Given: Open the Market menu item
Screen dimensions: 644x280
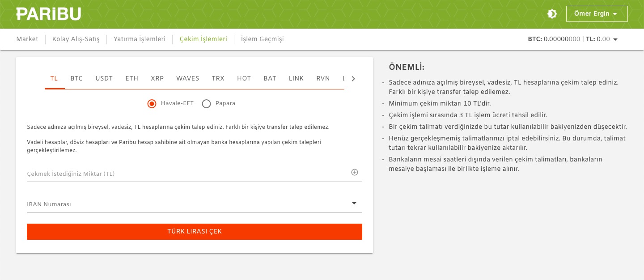Looking at the screenshot, I should (x=27, y=39).
